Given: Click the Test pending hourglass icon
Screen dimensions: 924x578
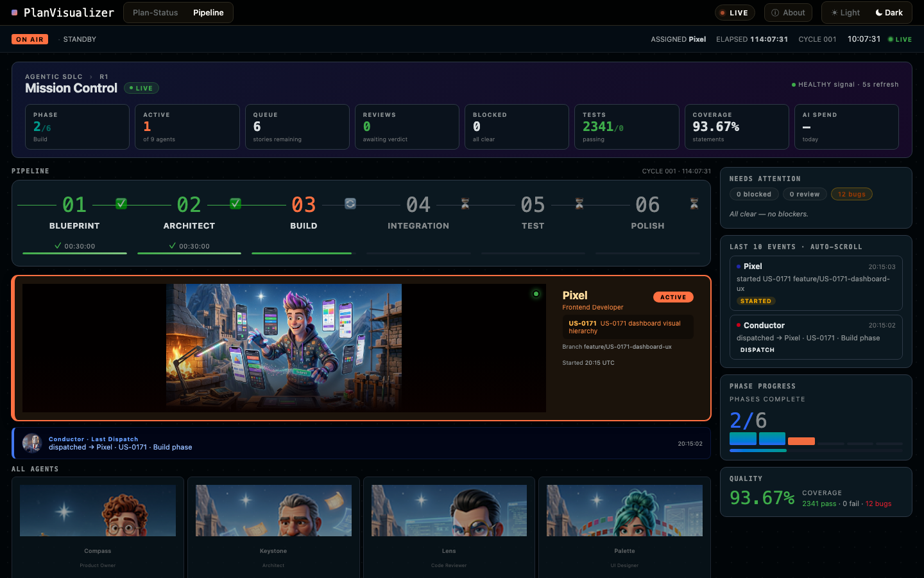Looking at the screenshot, I should pos(579,204).
